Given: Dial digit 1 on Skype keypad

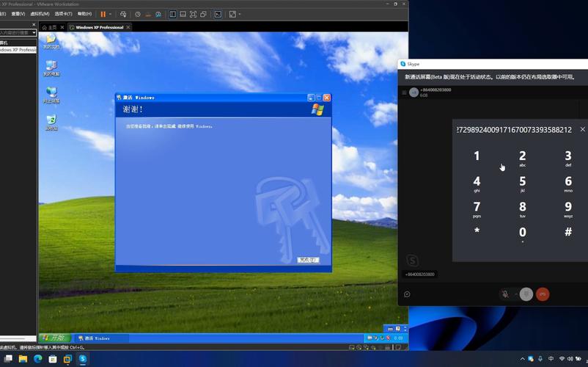Looking at the screenshot, I should 477,156.
